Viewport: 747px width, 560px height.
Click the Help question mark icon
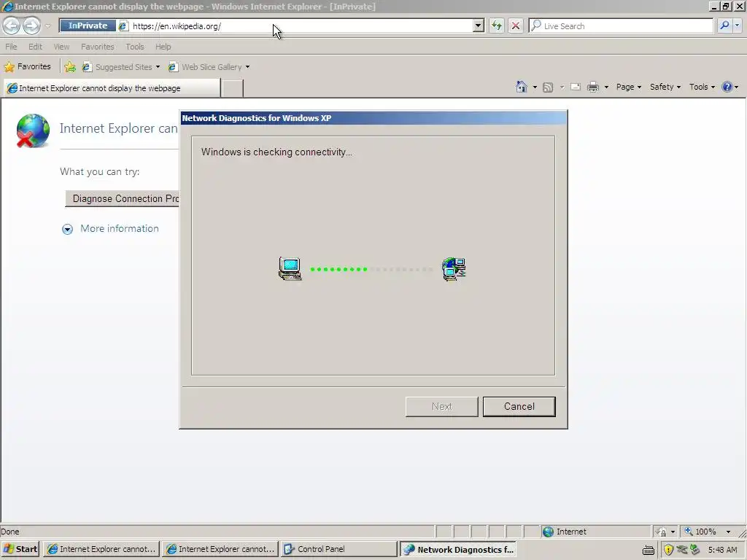click(x=727, y=87)
